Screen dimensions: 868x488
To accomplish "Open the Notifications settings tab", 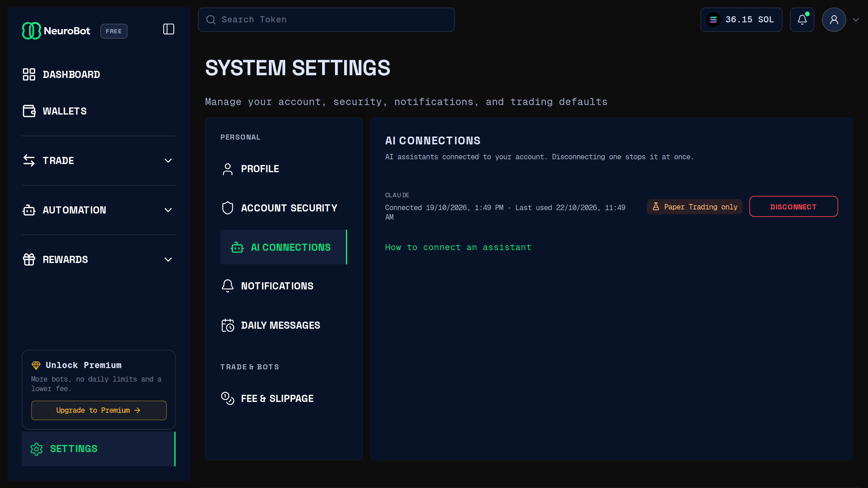I will pyautogui.click(x=284, y=286).
